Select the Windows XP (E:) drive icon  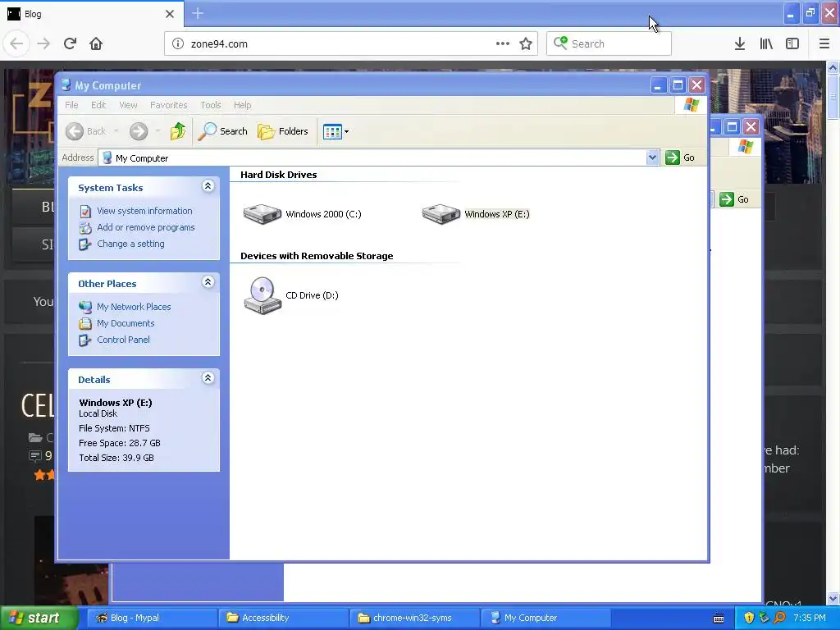[441, 214]
